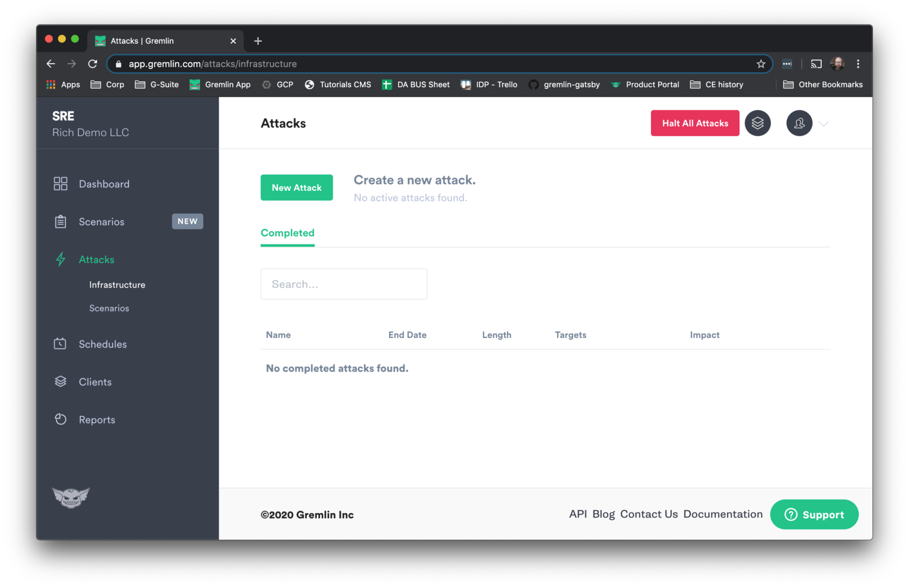Viewport: 909px width, 588px height.
Task: Open the API footer link
Action: pos(578,514)
